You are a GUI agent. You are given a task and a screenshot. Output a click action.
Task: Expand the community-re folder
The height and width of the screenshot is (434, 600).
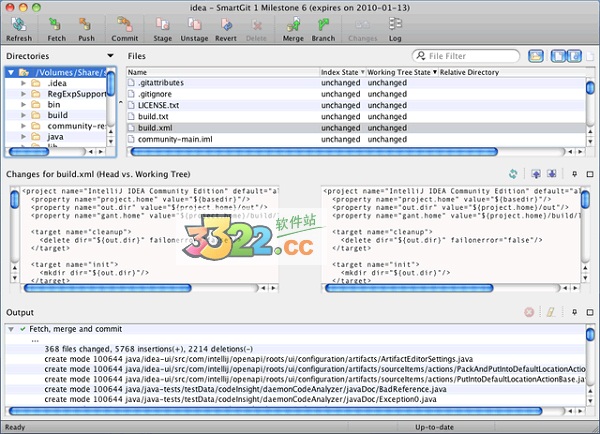click(x=23, y=126)
